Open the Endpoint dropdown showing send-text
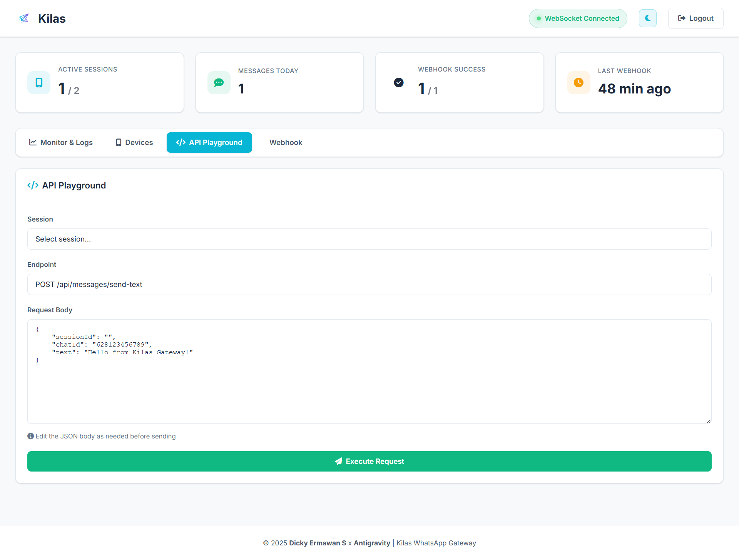739x560 pixels. tap(369, 285)
